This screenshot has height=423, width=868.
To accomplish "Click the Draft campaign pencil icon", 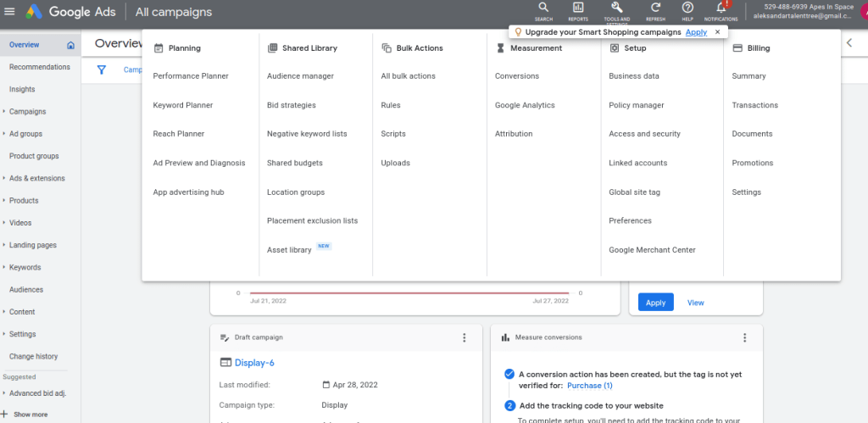I will tap(224, 337).
